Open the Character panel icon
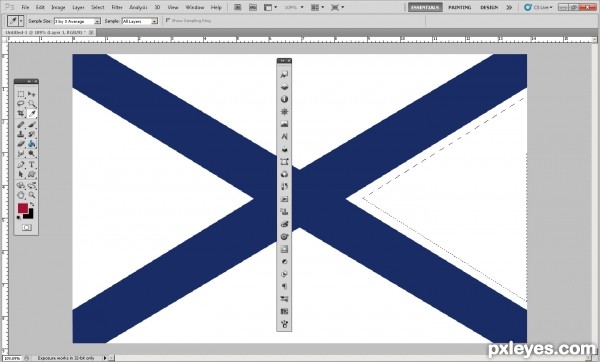Viewport: 600px width, 362px height. coord(284,137)
